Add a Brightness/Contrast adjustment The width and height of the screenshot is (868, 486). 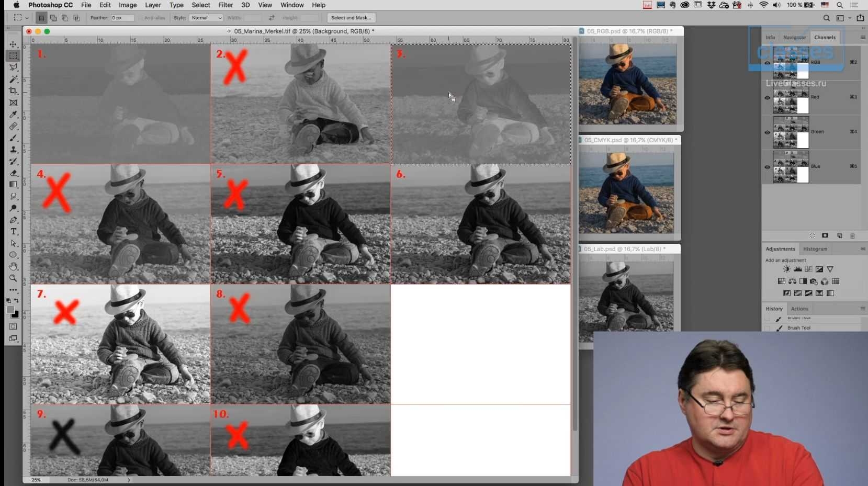click(786, 269)
